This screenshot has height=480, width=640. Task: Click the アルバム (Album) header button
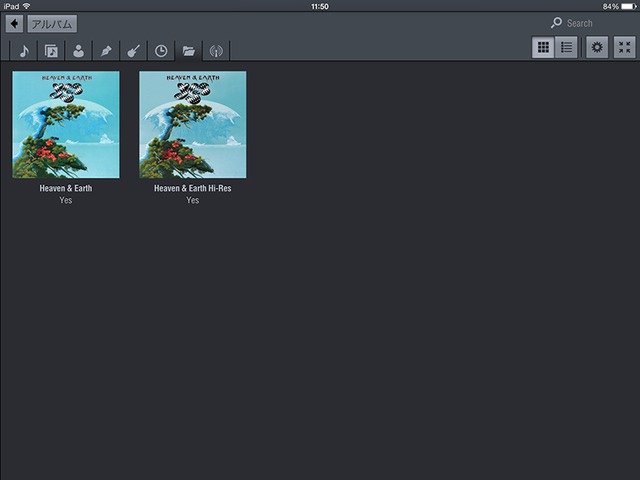(x=52, y=24)
